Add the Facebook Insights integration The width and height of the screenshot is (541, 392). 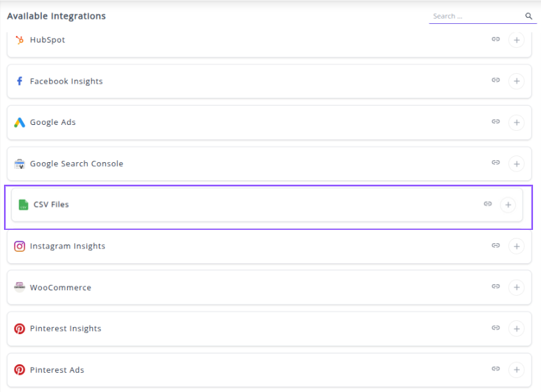coord(516,81)
